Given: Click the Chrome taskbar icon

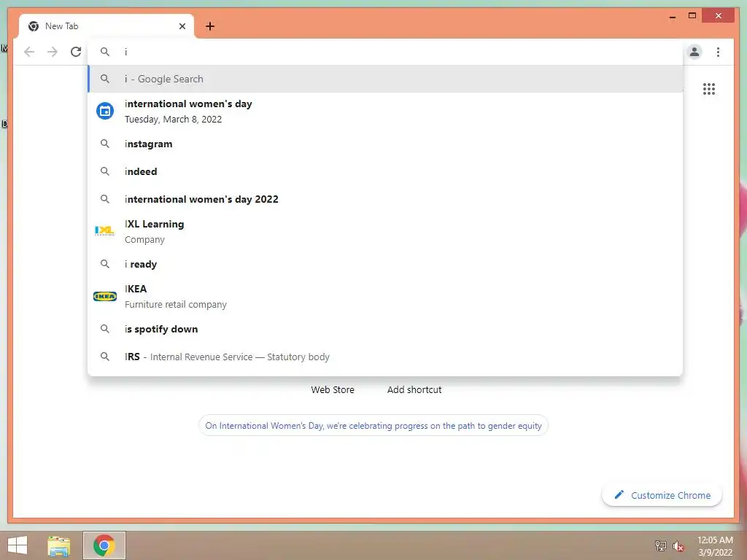Looking at the screenshot, I should tap(104, 545).
